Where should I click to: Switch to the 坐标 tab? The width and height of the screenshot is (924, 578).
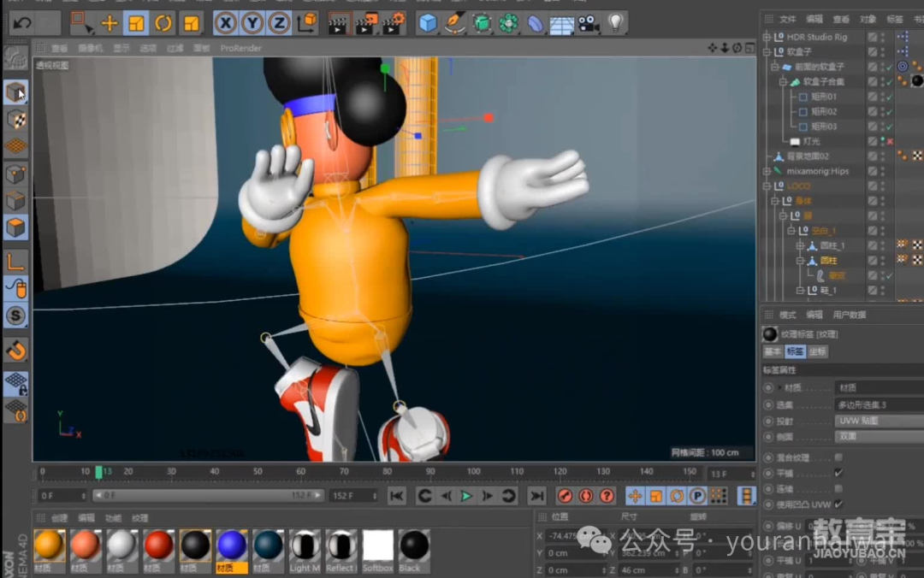point(817,351)
